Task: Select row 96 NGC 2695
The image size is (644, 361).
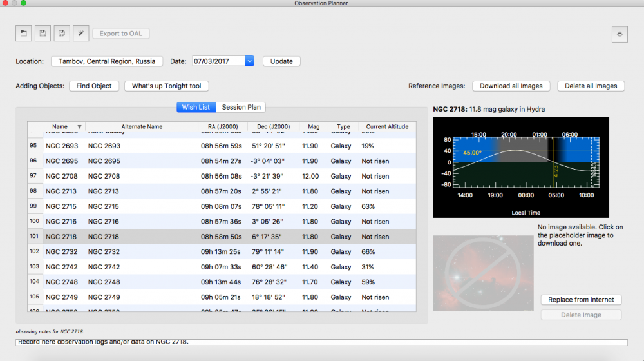Action: point(222,161)
